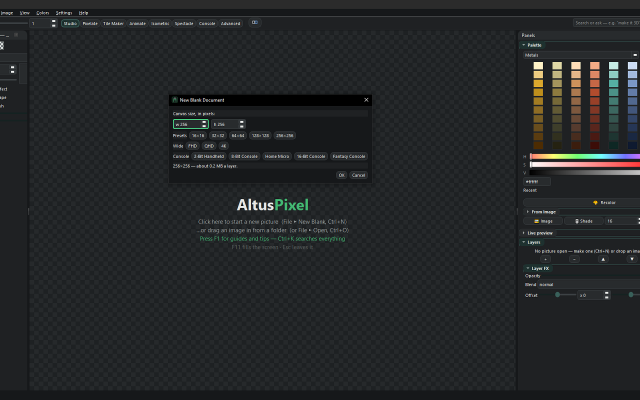Pick the darkest brown swatch in first column
The height and width of the screenshot is (400, 640).
tap(538, 145)
